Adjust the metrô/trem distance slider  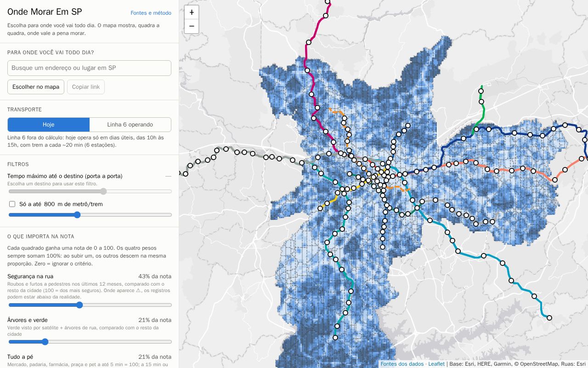click(x=90, y=215)
